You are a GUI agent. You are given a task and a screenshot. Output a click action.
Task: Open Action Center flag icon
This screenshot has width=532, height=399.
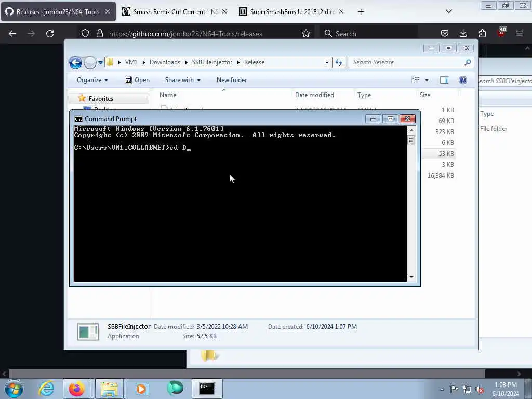[454, 389]
